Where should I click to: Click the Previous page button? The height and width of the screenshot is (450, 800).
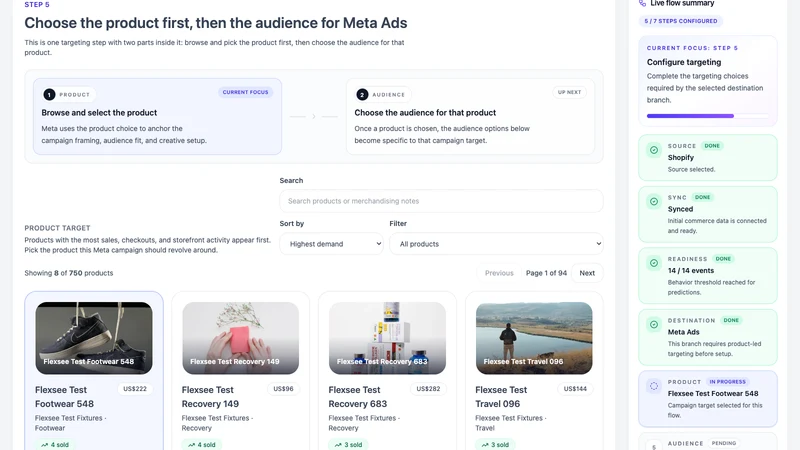tap(499, 273)
